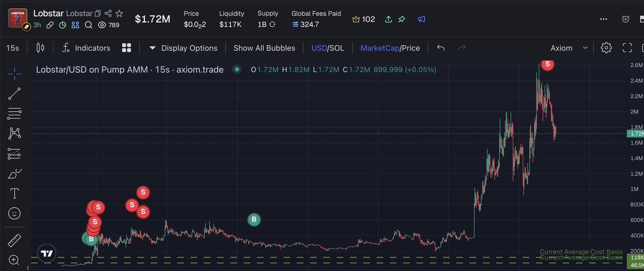This screenshot has width=644, height=271.
Task: Select the zoom in tool
Action: tap(14, 260)
